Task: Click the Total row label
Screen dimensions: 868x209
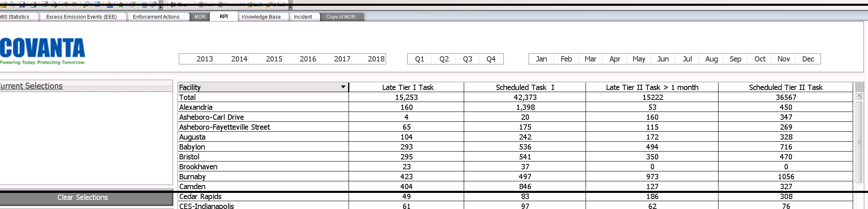Action: coord(187,97)
